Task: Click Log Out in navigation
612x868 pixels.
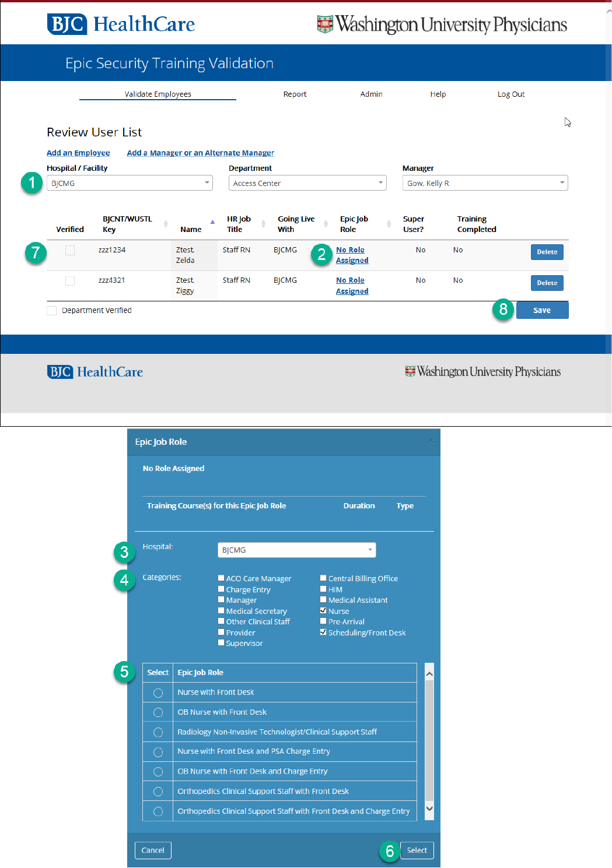Action: pos(510,94)
